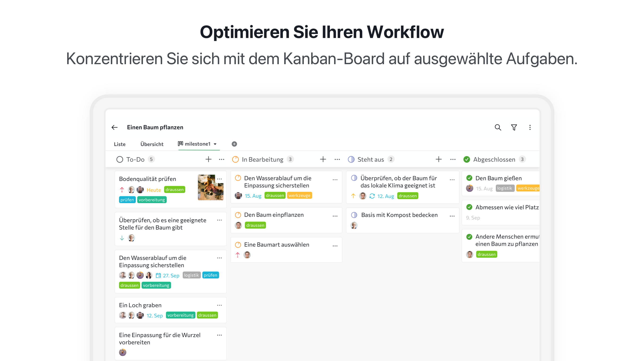Expand the milestone1 view dropdown
This screenshot has width=644, height=361.
pos(215,144)
